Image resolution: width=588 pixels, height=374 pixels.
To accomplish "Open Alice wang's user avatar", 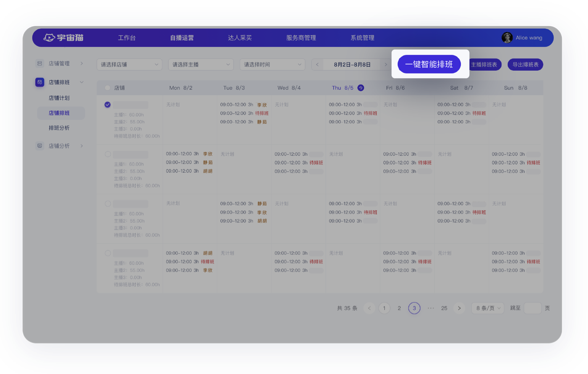I will click(507, 38).
